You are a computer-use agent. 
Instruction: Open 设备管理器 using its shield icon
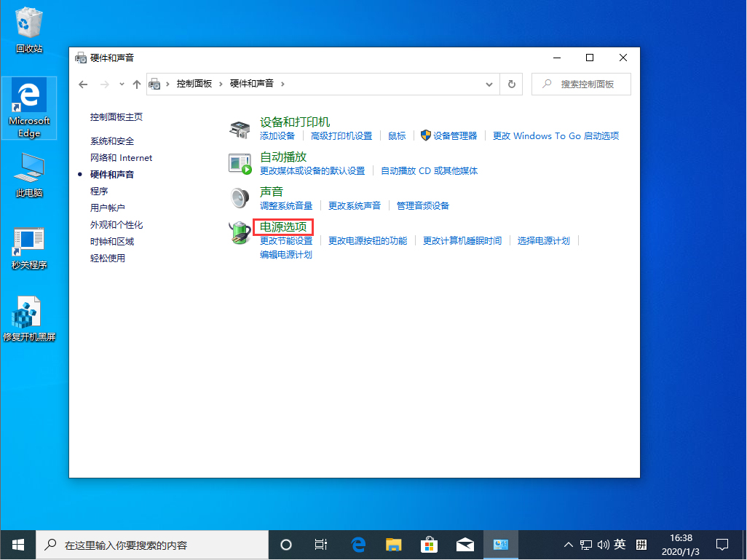[x=425, y=135]
